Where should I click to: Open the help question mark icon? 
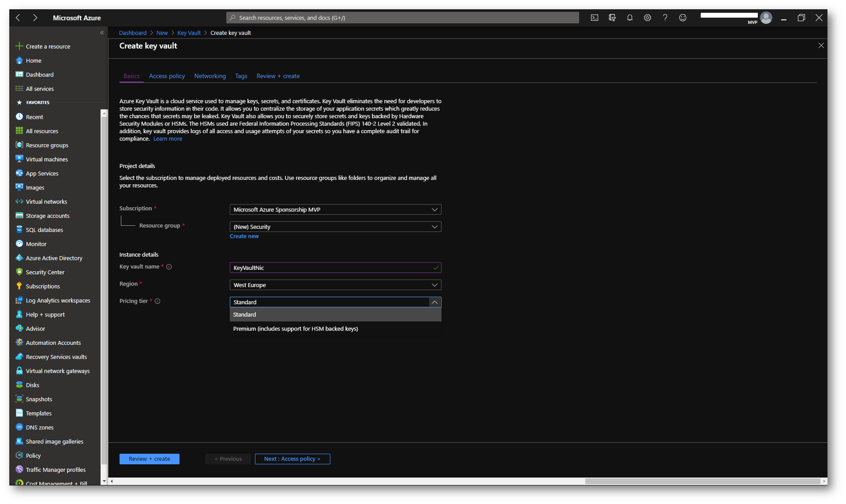[x=665, y=18]
